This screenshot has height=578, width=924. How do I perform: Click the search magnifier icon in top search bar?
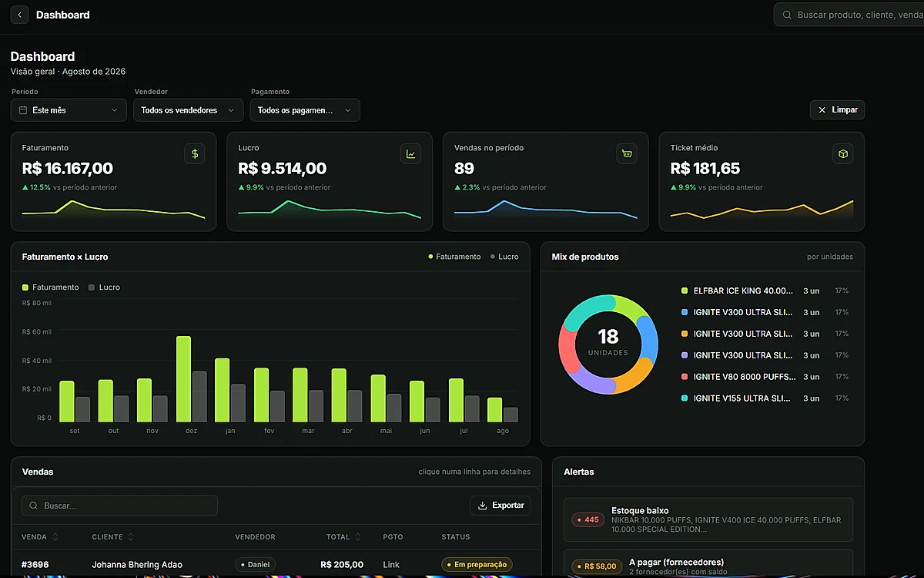[x=787, y=15]
